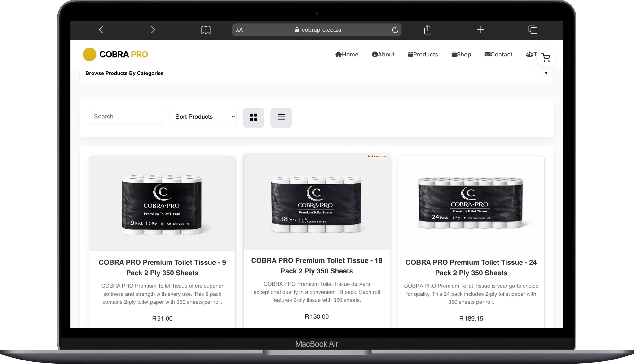634x364 pixels.
Task: Expand Browse Products By Categories arrow
Action: 546,73
